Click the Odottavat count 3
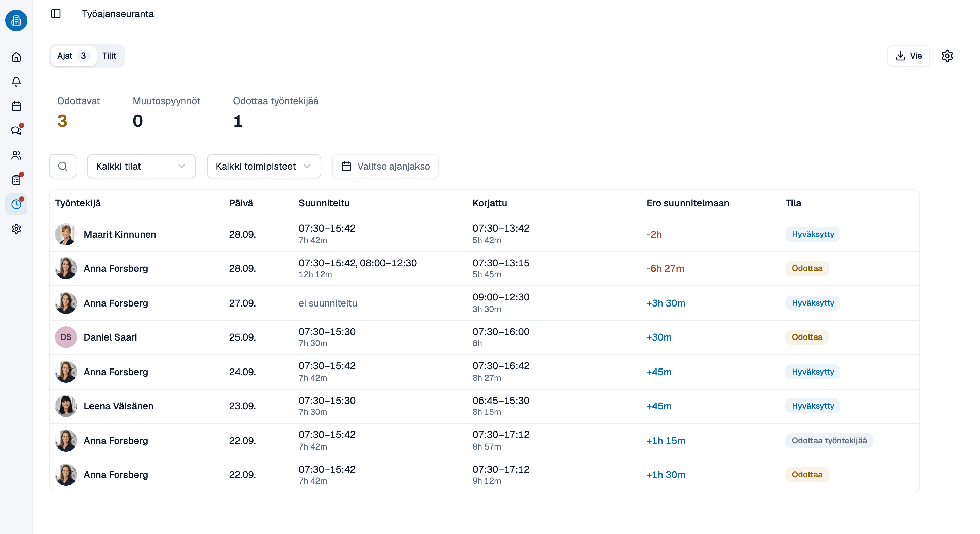The width and height of the screenshot is (980, 534). click(62, 121)
